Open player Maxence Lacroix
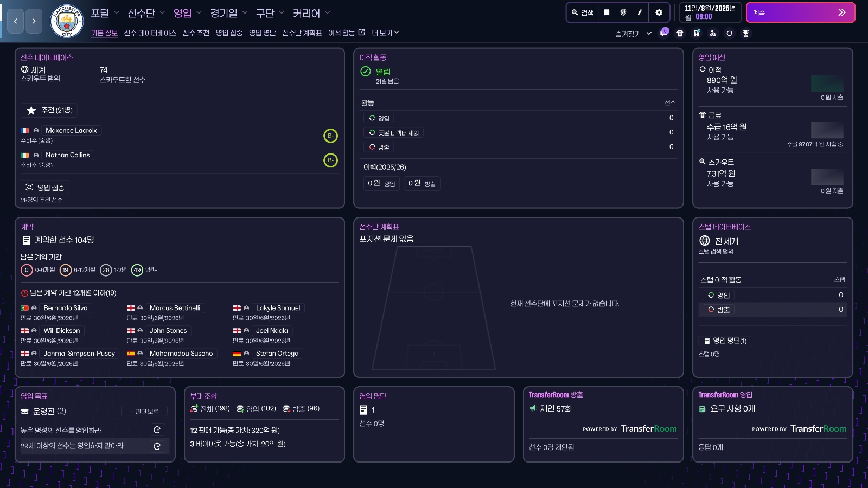The width and height of the screenshot is (868, 488). click(x=71, y=131)
